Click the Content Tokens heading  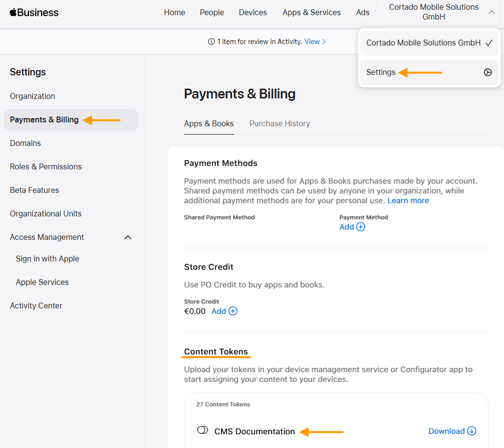coord(216,352)
